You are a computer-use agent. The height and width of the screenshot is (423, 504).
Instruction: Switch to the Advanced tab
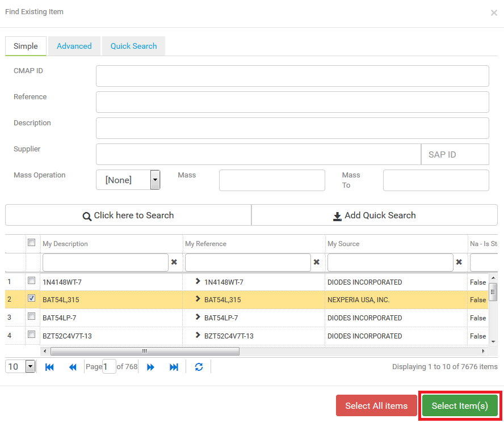(x=74, y=46)
